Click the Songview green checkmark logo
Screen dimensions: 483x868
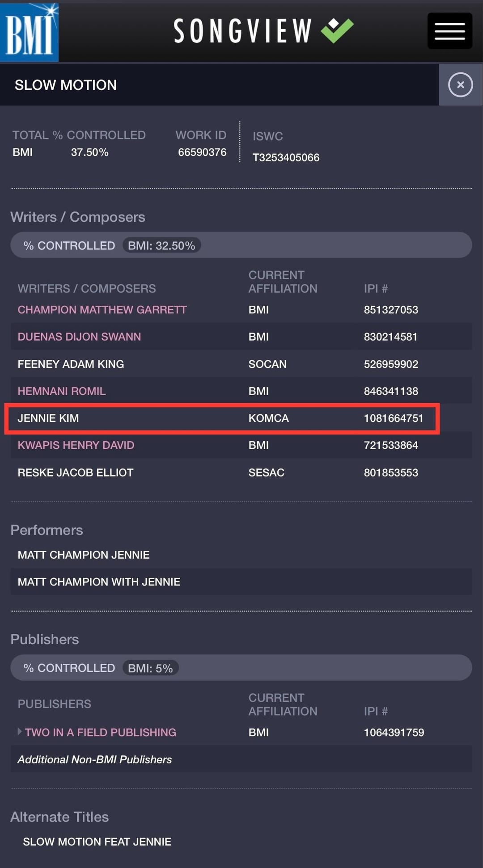(337, 30)
